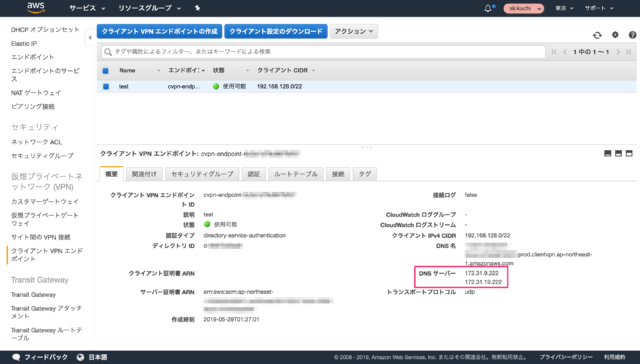Open DHCP オプションセット in sidebar
Image resolution: width=640 pixels, height=364 pixels.
[x=45, y=30]
